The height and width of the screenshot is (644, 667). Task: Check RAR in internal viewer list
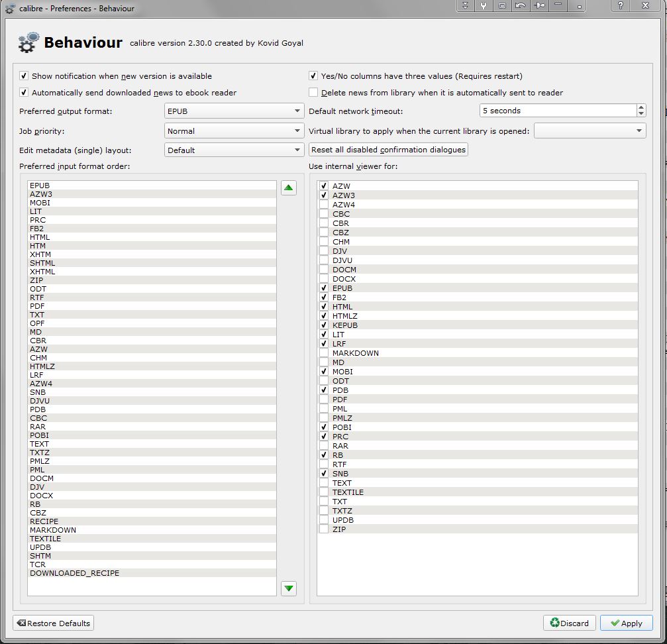[324, 446]
